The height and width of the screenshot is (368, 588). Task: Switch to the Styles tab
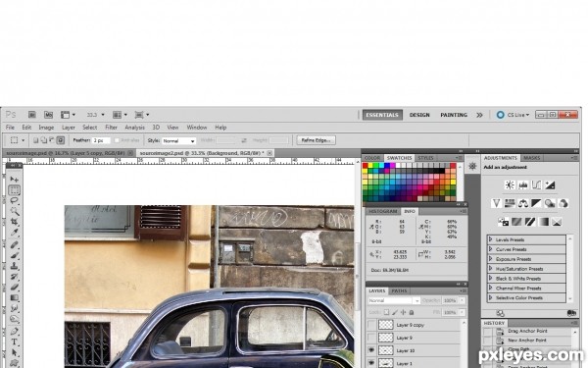(425, 158)
